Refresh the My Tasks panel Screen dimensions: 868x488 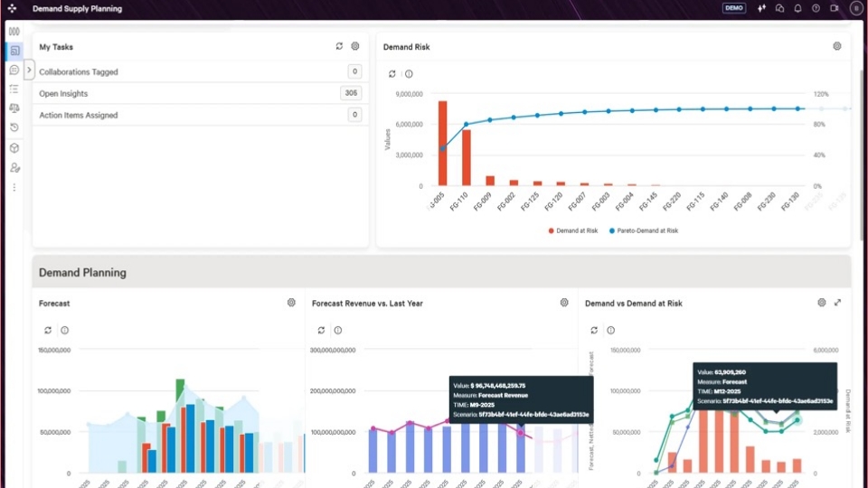339,46
